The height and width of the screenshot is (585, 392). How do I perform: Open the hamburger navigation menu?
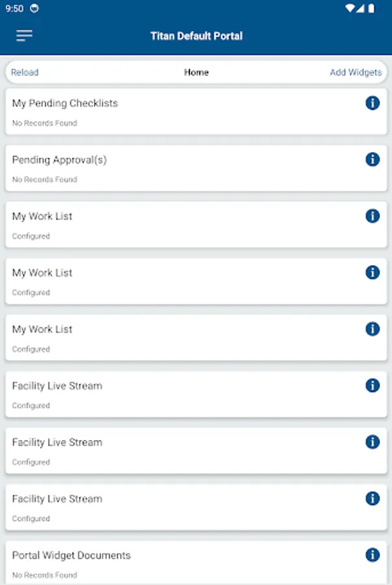coord(24,36)
